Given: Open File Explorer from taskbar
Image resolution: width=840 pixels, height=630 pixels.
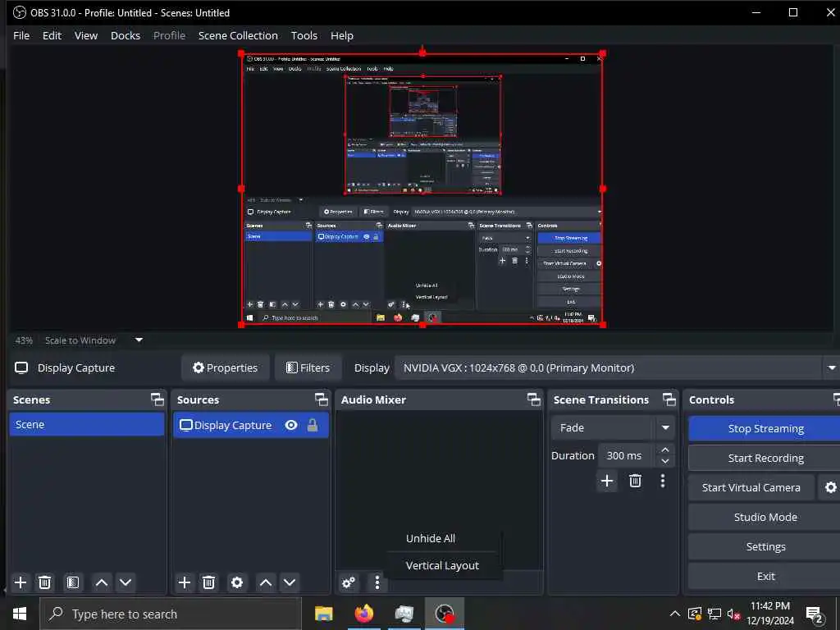Looking at the screenshot, I should click(x=323, y=614).
